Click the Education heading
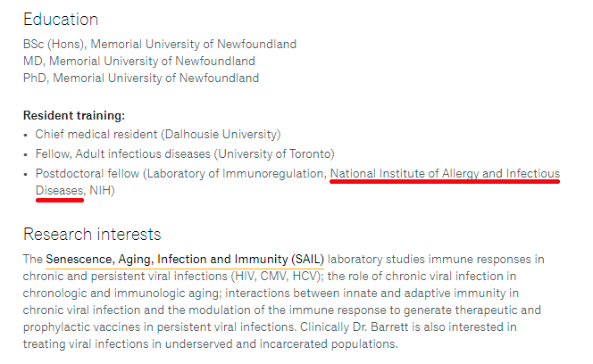The image size is (593, 364). (61, 20)
